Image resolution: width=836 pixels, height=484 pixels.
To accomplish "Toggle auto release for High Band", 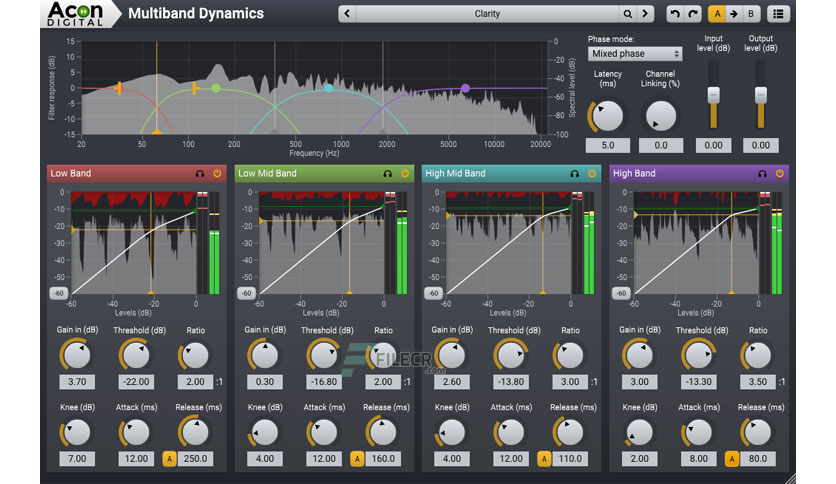I will click(x=732, y=458).
